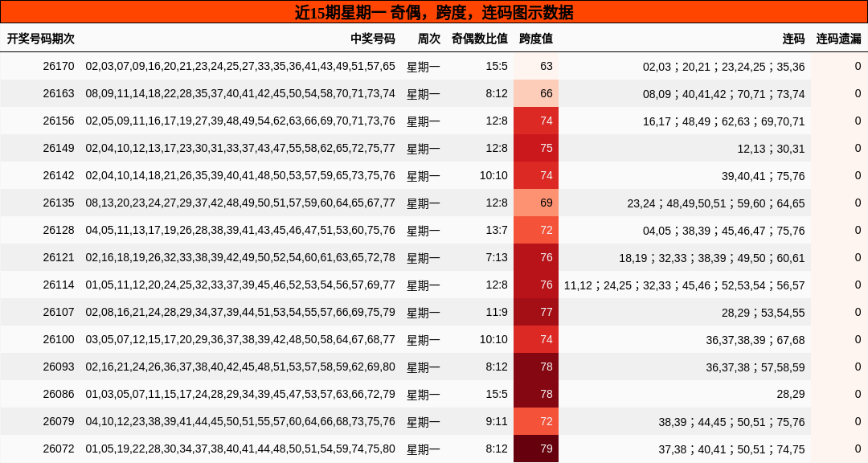Click odd-even ratio 11:9 in row 26107
This screenshot has width=868, height=463.
tap(497, 313)
